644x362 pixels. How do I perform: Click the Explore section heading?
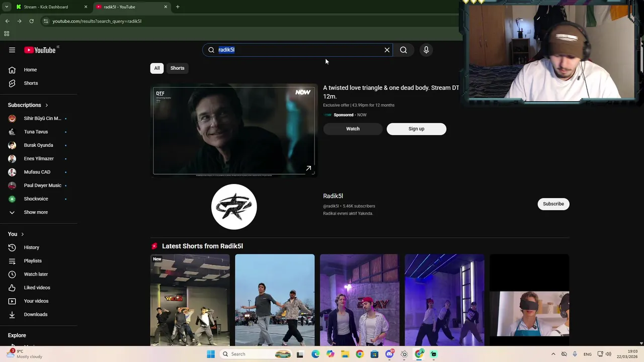coord(17,335)
